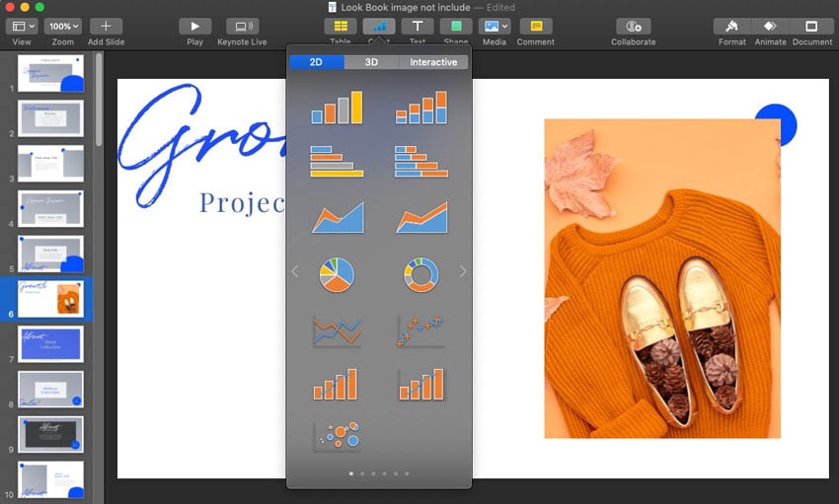Insert a stacked column chart

(421, 108)
